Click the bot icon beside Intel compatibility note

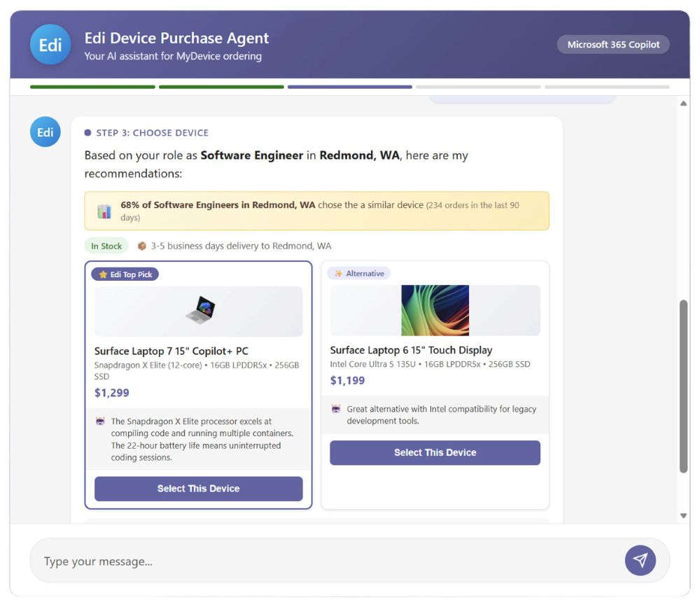336,408
